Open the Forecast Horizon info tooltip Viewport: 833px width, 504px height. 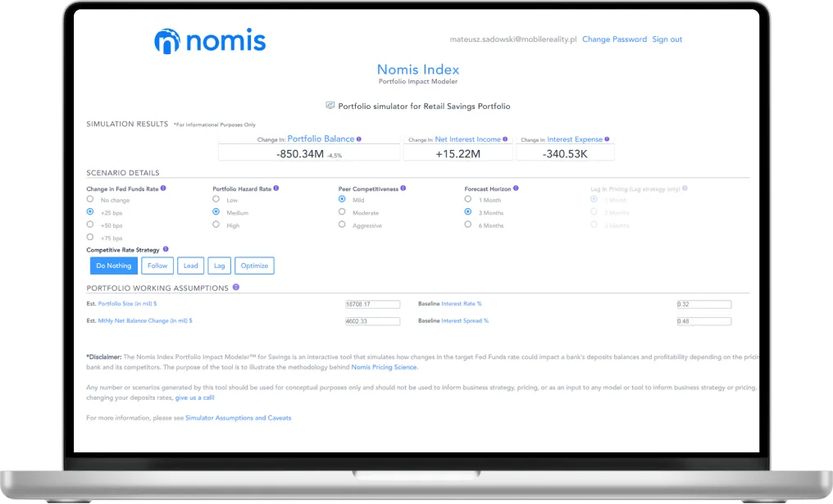coord(517,188)
